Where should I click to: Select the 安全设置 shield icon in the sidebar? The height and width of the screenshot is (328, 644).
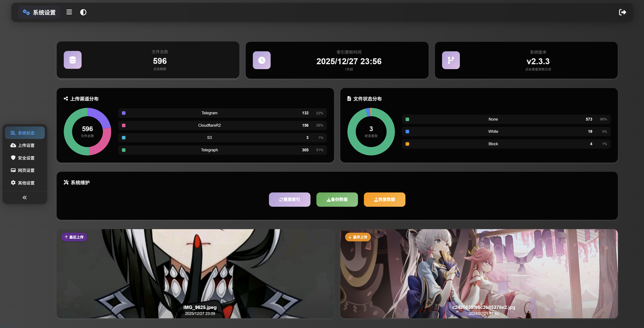[x=13, y=158]
